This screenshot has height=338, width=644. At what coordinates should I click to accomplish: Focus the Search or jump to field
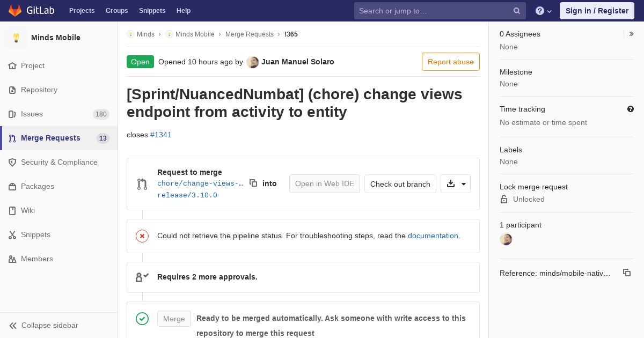440,11
